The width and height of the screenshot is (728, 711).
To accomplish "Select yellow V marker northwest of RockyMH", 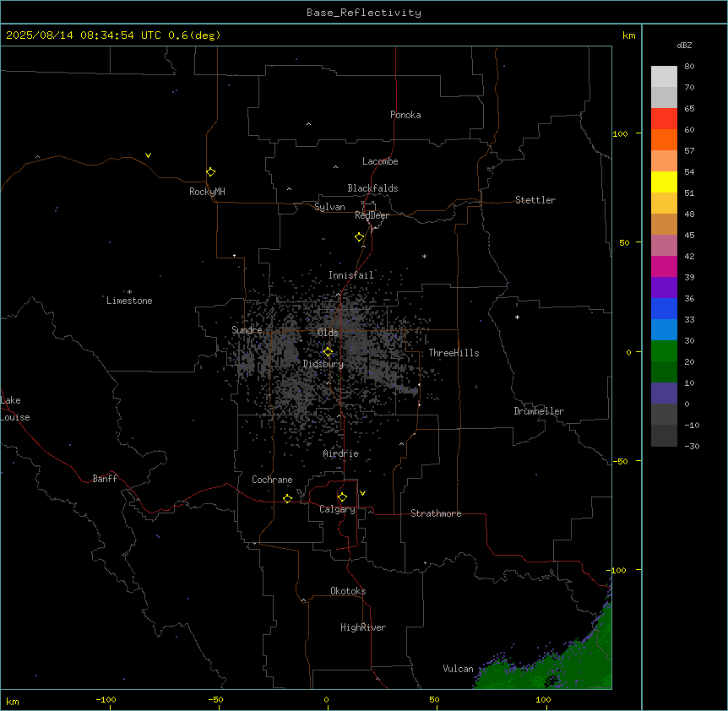I will (x=148, y=155).
